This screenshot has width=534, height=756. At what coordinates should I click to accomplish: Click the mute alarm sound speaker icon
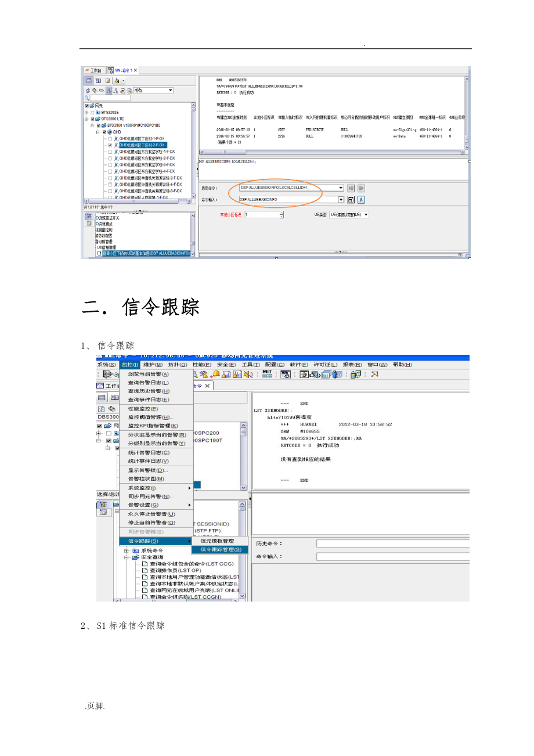tap(247, 374)
